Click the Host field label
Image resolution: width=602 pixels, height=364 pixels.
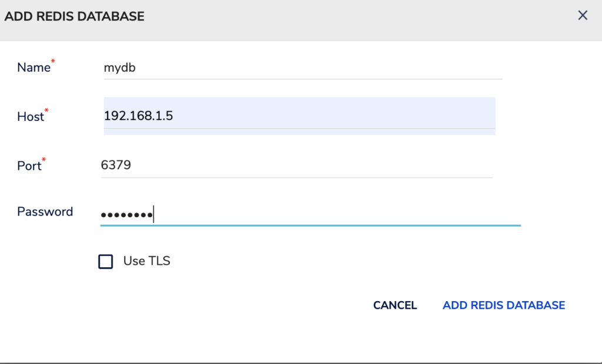(x=31, y=117)
